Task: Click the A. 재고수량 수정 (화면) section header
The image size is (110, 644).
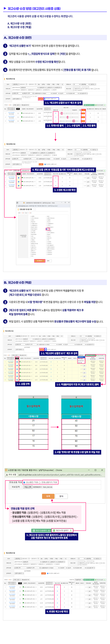Action: (x=18, y=38)
